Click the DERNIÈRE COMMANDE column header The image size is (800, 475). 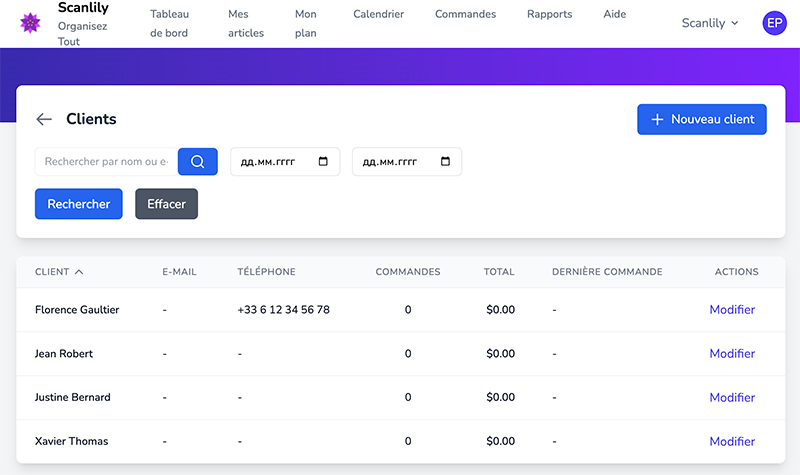(x=607, y=272)
